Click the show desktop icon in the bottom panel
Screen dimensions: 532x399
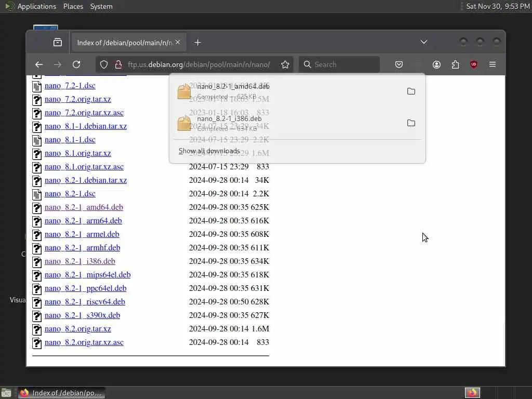click(6, 393)
